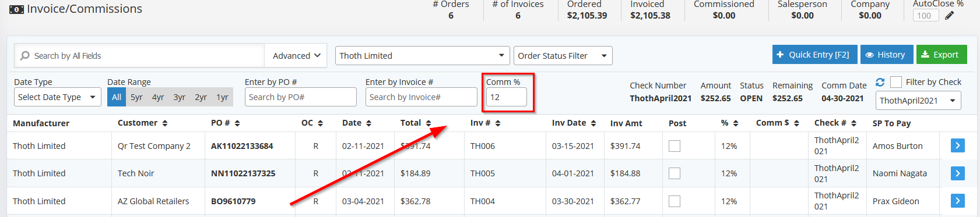Screen dimensions: 980x217
Task: Open the ThothApril2021 check selector
Action: (918, 101)
